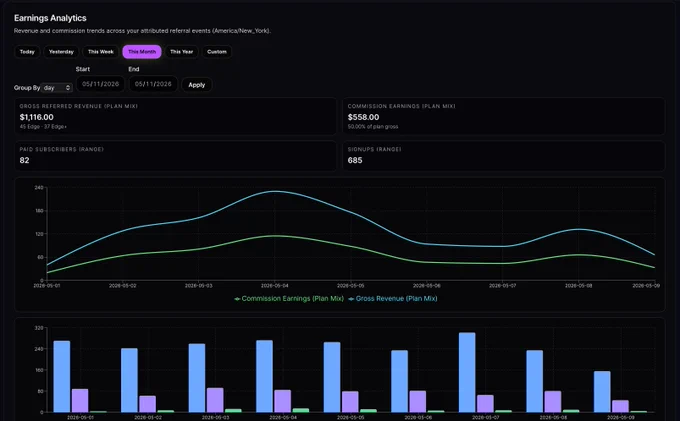Click the Commission Earnings $558.00 value

coord(363,117)
